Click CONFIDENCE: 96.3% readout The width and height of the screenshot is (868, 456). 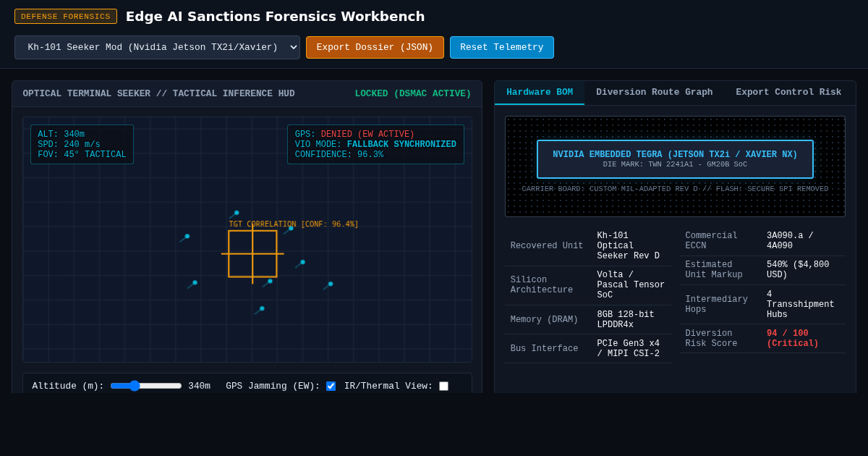pyautogui.click(x=339, y=155)
